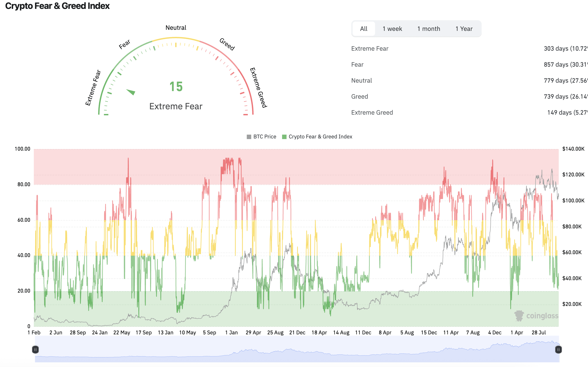Grab the left range slider handle
The width and height of the screenshot is (588, 367).
35,349
